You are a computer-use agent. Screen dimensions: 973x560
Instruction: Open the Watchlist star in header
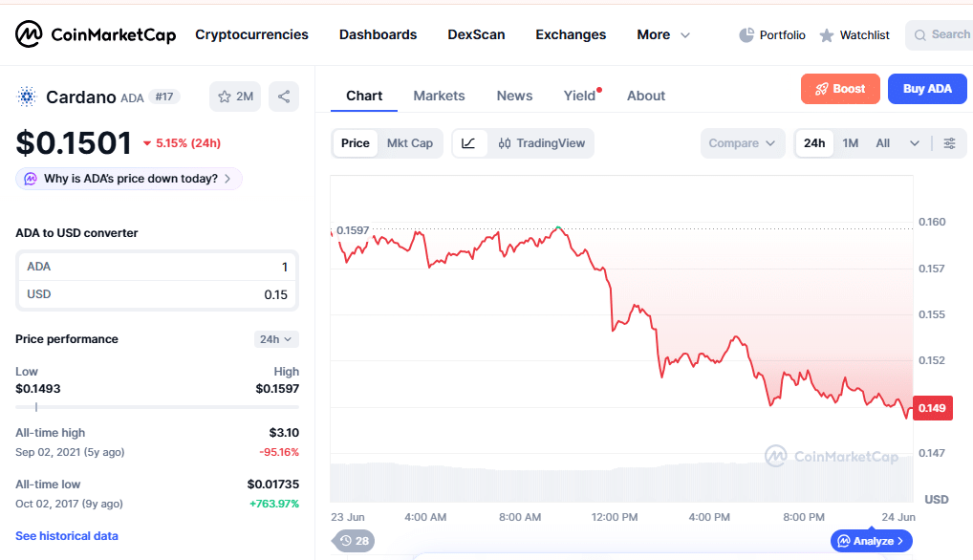[827, 35]
